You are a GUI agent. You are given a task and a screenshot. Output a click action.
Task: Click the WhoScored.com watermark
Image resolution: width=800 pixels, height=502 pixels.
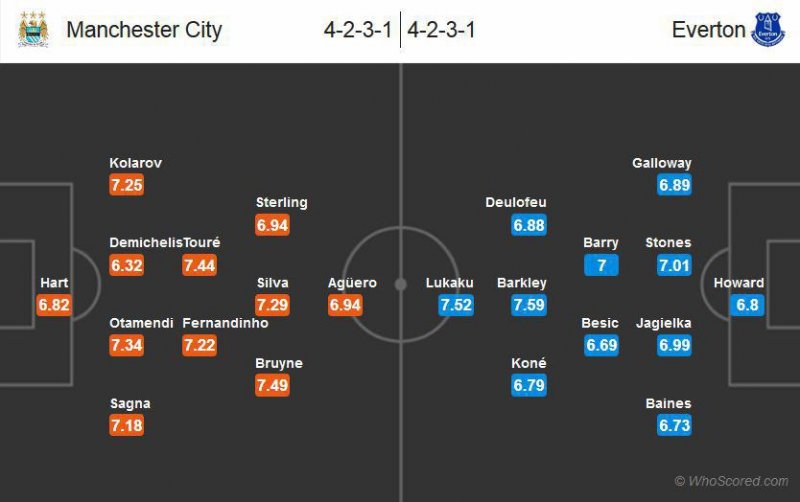point(731,481)
